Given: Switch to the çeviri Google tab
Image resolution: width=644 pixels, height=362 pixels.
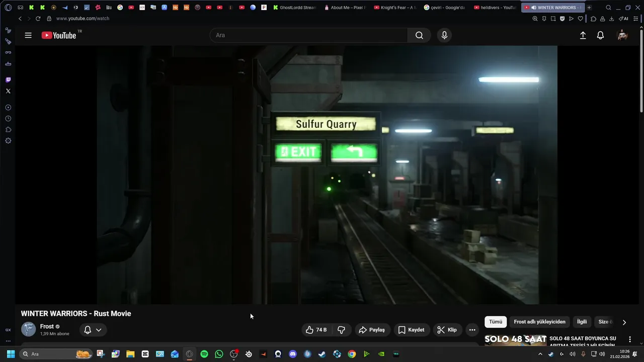Looking at the screenshot, I should (x=445, y=8).
